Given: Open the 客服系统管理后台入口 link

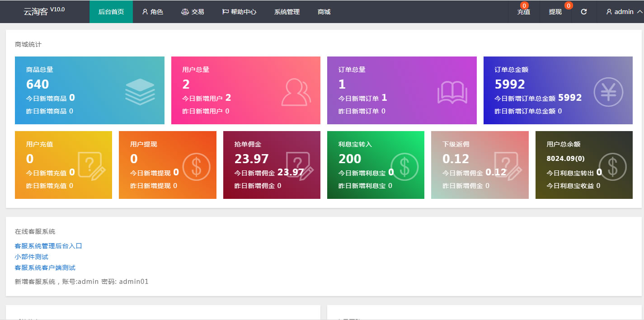Looking at the screenshot, I should pyautogui.click(x=48, y=246).
